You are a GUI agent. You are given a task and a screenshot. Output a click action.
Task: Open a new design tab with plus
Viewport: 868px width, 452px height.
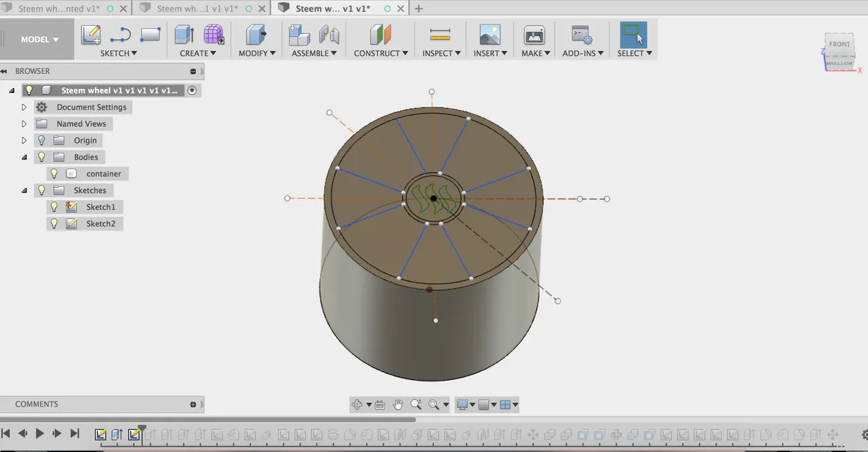coord(418,9)
